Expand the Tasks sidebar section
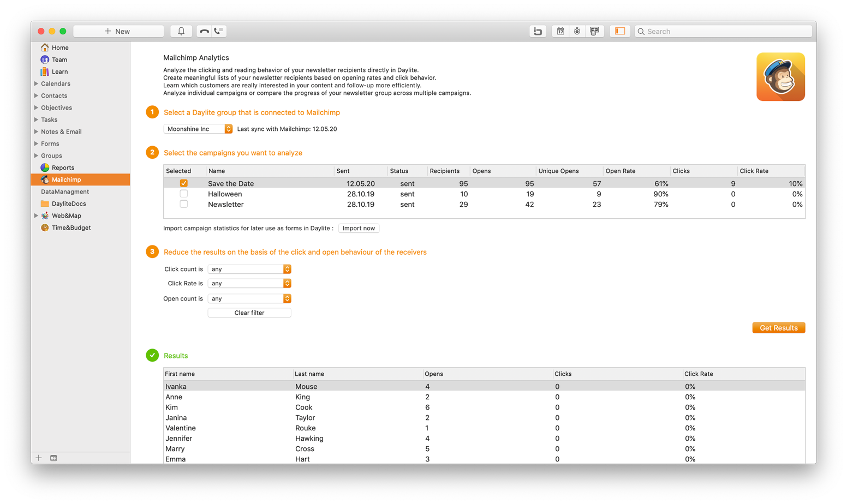The image size is (847, 504). [36, 119]
